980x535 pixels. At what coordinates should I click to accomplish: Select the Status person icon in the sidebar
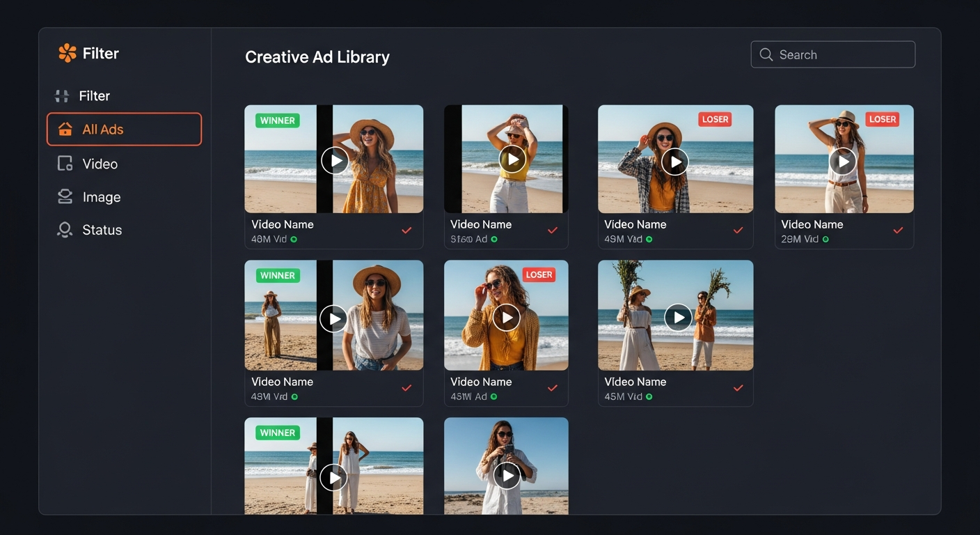pyautogui.click(x=65, y=229)
